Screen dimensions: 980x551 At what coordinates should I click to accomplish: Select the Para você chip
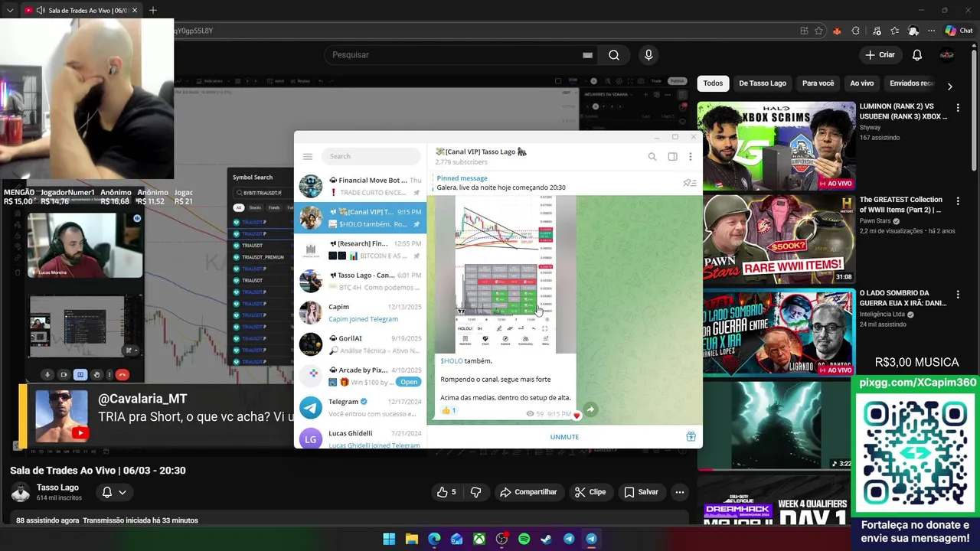(818, 83)
